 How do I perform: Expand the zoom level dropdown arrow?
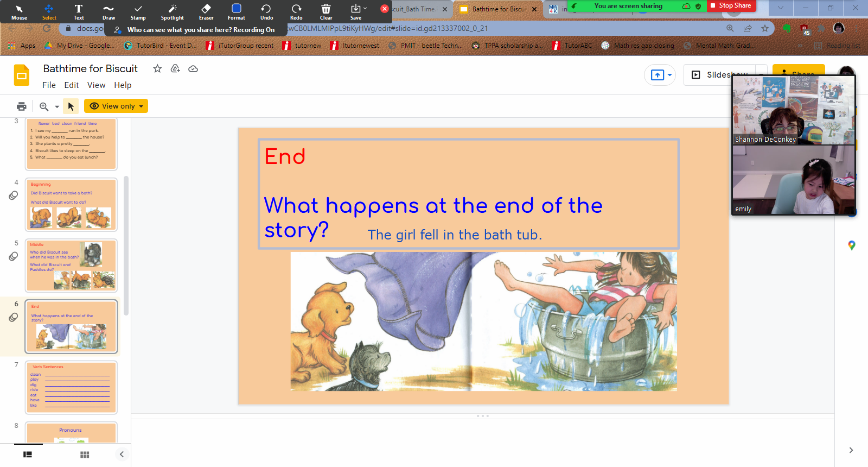[57, 106]
